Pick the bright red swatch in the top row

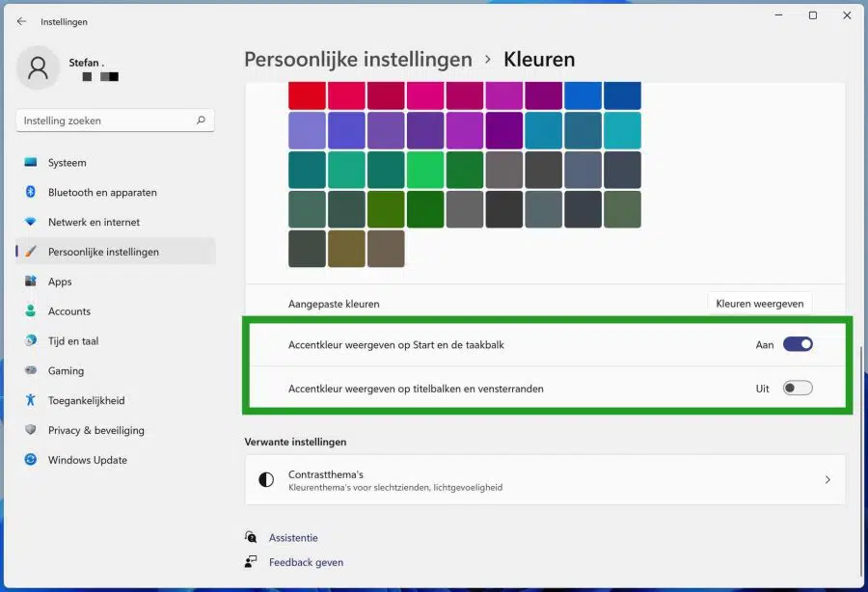[x=308, y=95]
